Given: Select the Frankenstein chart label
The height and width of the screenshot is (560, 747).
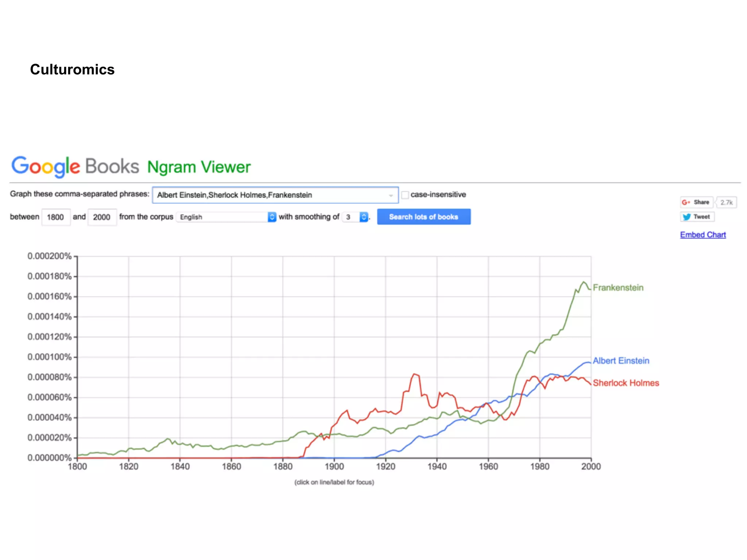Looking at the screenshot, I should (618, 288).
